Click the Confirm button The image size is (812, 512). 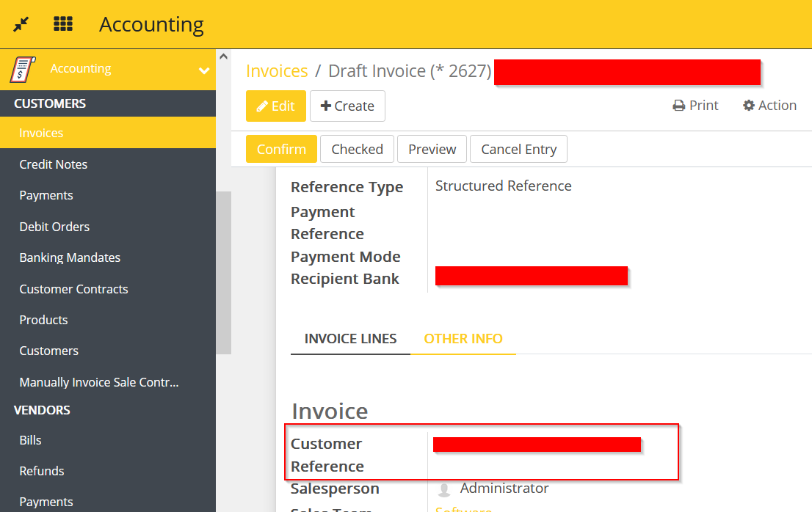(281, 149)
